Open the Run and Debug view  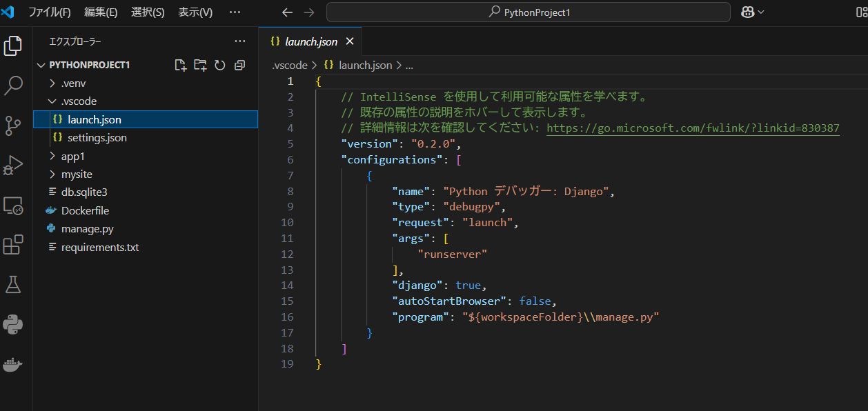pyautogui.click(x=14, y=166)
